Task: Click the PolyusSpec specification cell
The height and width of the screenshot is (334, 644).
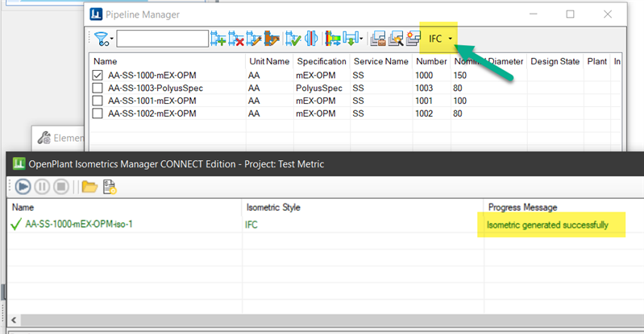Action: [x=319, y=88]
